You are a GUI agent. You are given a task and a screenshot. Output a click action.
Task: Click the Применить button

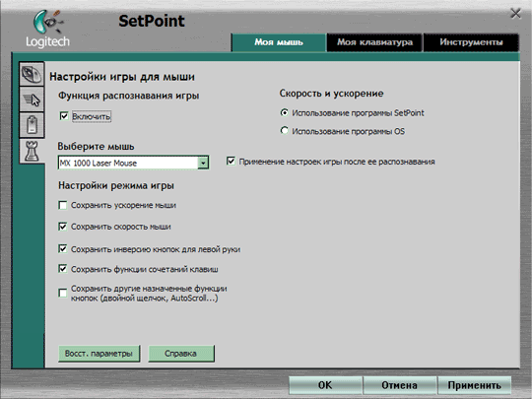point(474,385)
